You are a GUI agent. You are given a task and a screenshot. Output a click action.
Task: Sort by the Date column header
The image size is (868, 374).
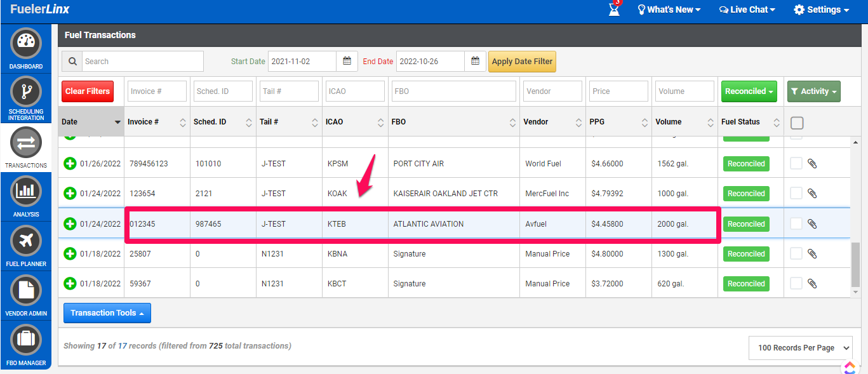(x=91, y=122)
